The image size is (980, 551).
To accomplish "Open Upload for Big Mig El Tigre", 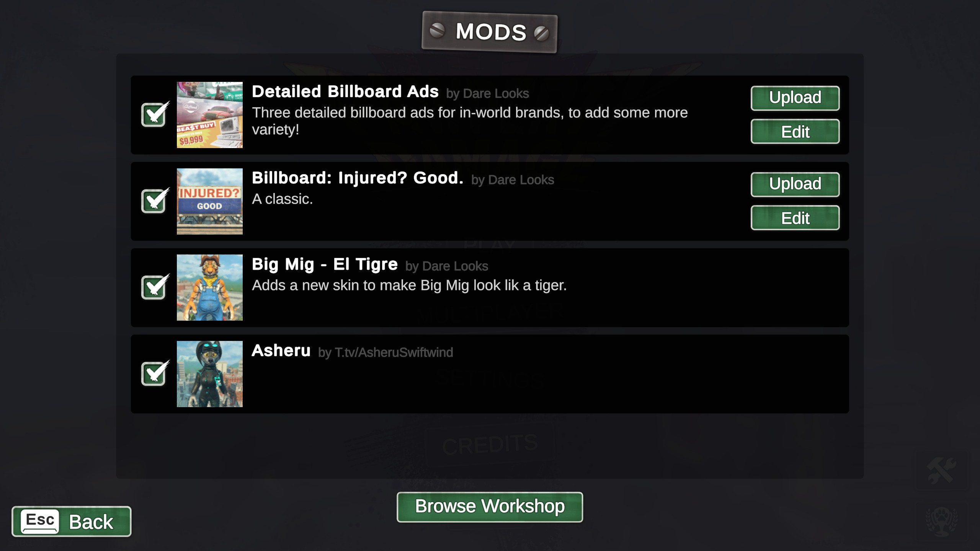I will click(794, 270).
